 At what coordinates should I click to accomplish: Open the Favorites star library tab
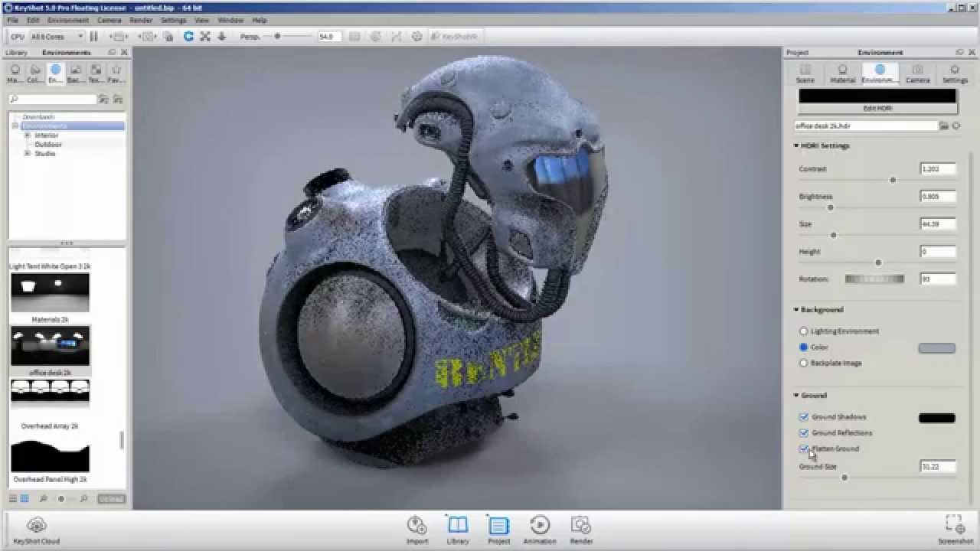pos(116,73)
